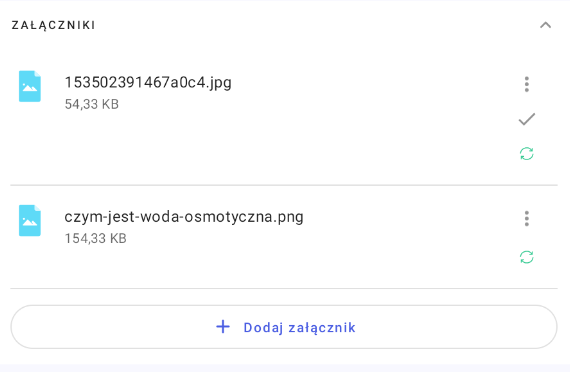Open the attachment named 153502391467a0c4.jpg
This screenshot has width=576, height=372.
click(x=148, y=82)
